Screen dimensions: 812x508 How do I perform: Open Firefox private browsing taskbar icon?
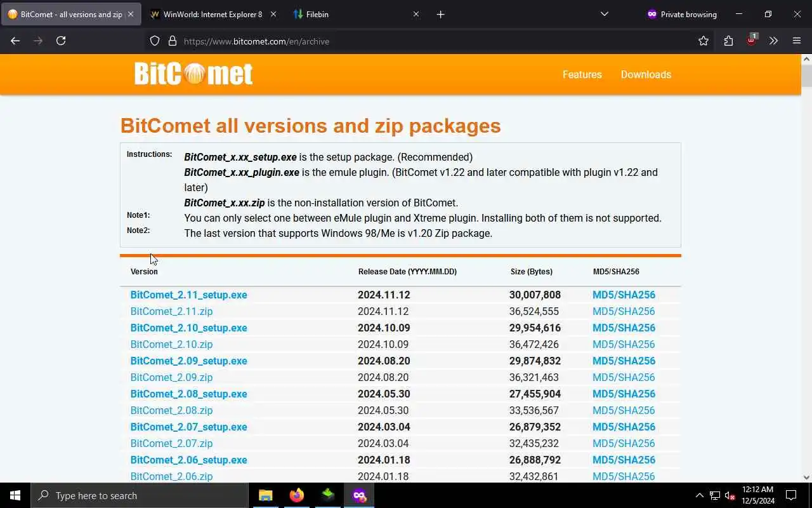[359, 495]
